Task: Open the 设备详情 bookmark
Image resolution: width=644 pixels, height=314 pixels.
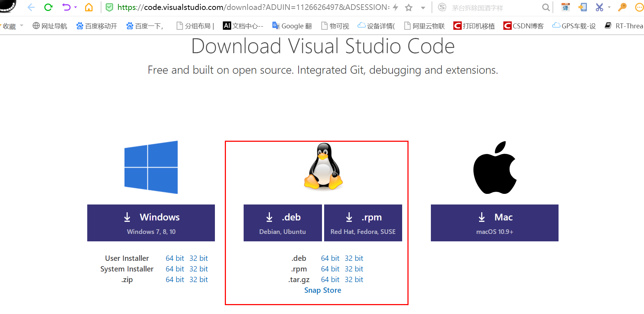Action: point(376,26)
